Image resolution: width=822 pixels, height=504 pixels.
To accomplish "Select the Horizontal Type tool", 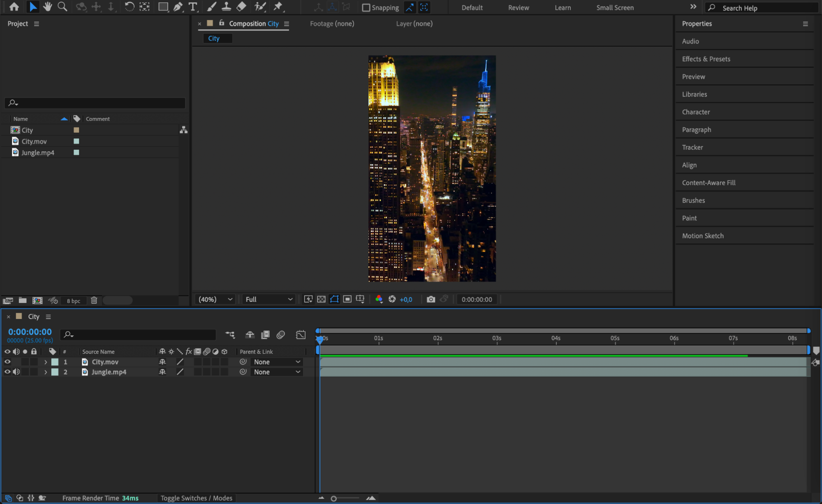I will tap(192, 7).
